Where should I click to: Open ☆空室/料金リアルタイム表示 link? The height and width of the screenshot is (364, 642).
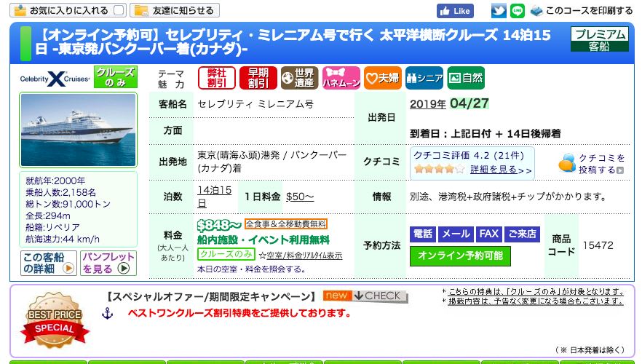point(301,256)
